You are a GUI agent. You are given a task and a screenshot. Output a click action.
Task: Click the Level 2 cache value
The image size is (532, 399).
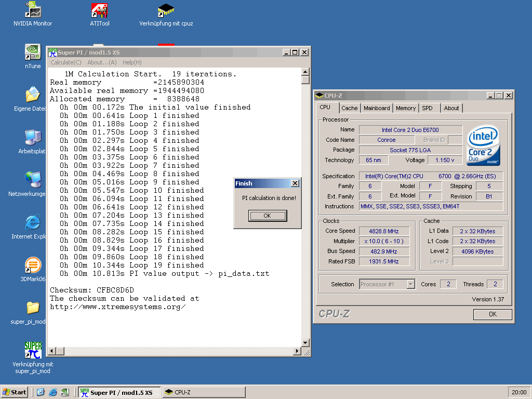click(x=478, y=251)
